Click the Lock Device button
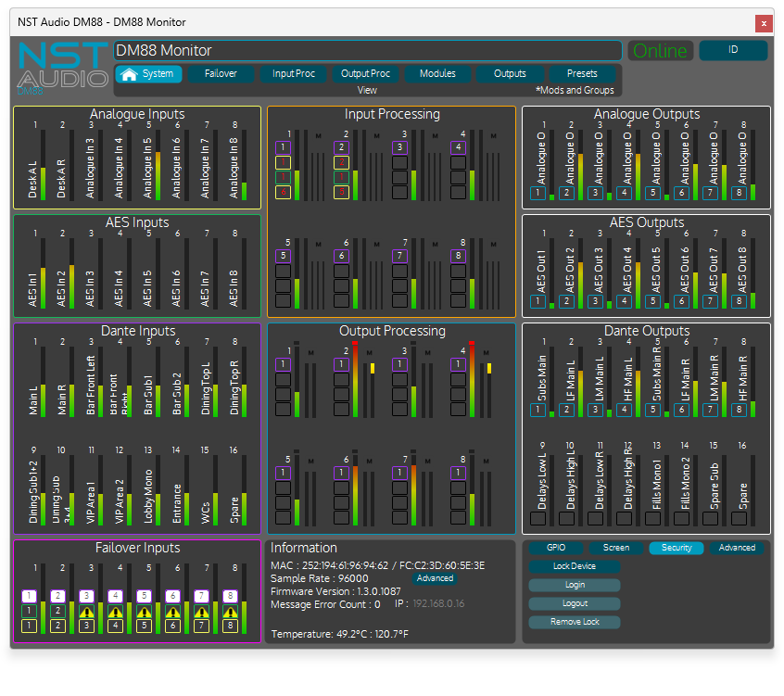 [x=575, y=566]
